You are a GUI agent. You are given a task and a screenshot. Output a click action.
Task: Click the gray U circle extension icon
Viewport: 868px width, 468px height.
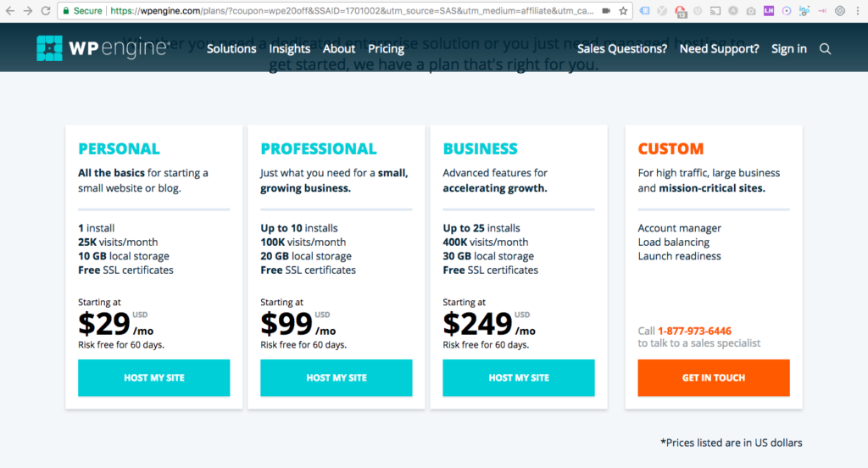698,10
